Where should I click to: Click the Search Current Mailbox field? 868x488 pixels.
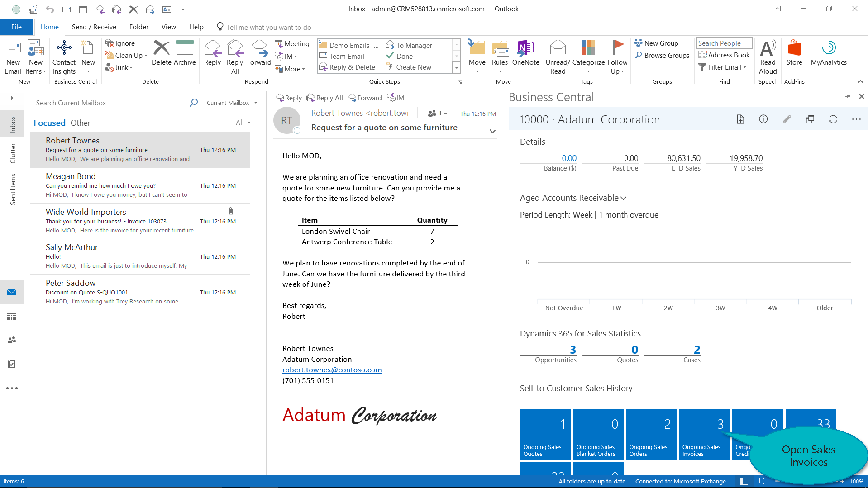[111, 103]
